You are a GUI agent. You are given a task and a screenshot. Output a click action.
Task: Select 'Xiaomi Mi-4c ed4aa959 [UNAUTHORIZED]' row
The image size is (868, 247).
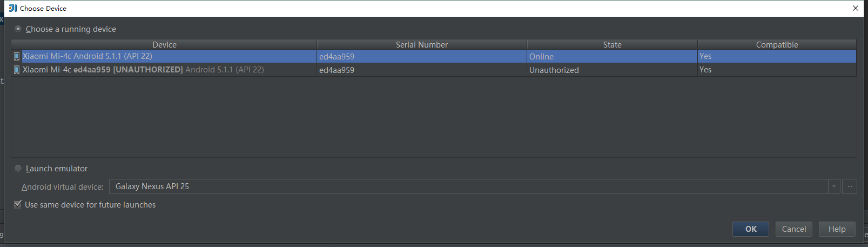[x=434, y=70]
